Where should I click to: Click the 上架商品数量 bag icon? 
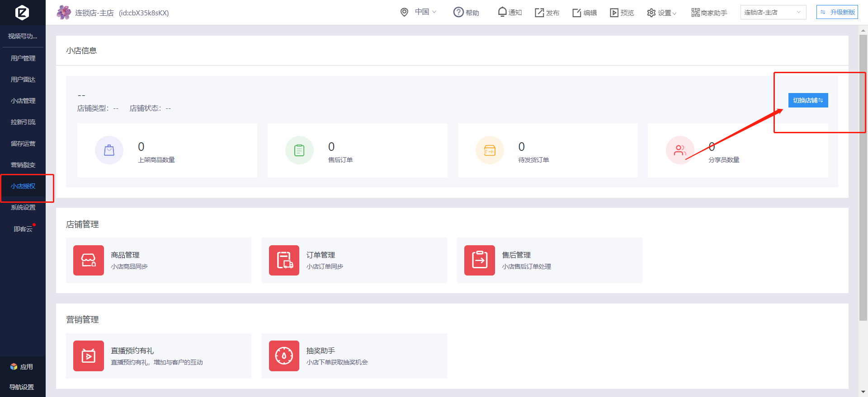click(x=109, y=150)
